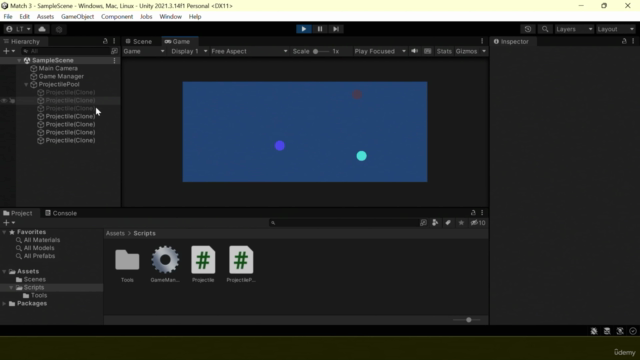Open the Help menu
The width and height of the screenshot is (640, 360).
(x=195, y=16)
